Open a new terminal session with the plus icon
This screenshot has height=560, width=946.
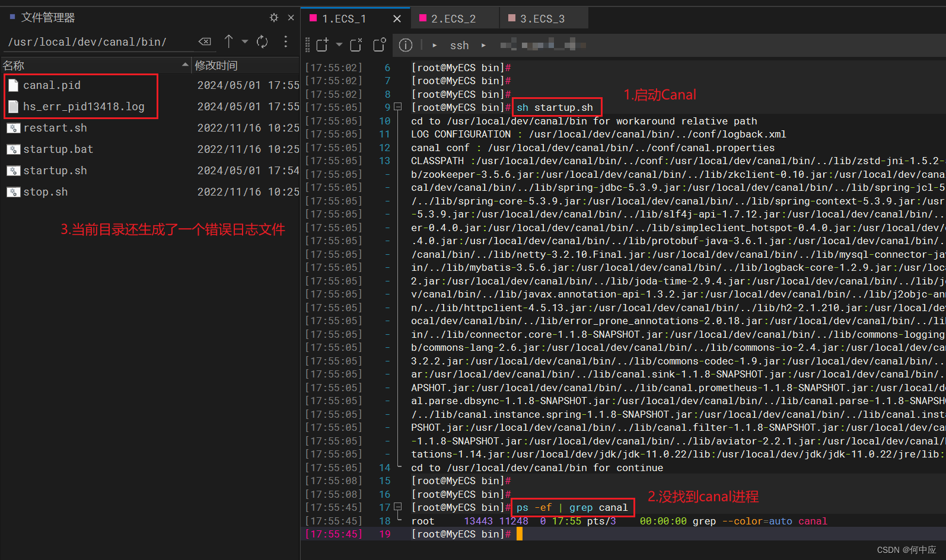[322, 45]
